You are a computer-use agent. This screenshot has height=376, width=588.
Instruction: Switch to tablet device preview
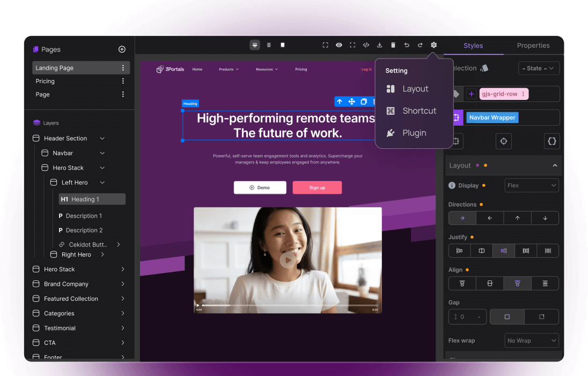point(269,45)
